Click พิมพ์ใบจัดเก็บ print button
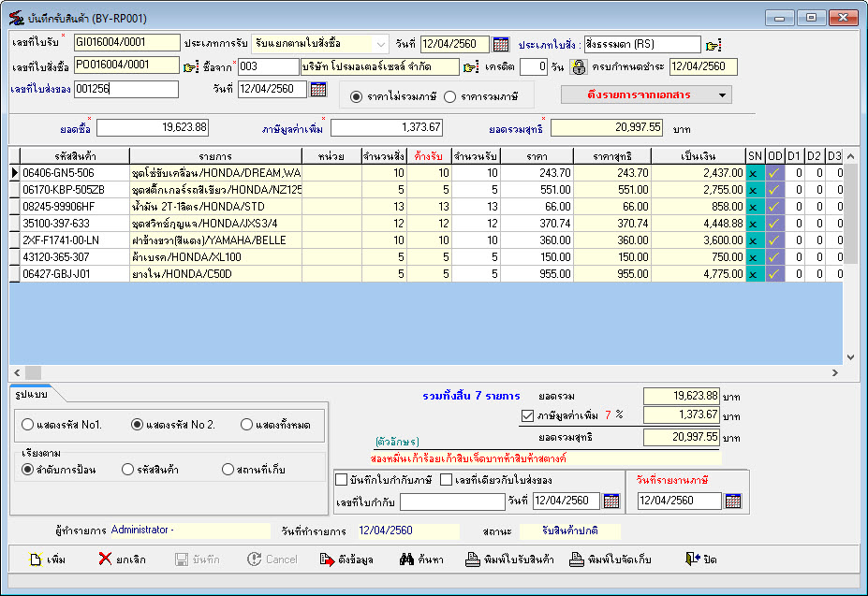 [611, 560]
